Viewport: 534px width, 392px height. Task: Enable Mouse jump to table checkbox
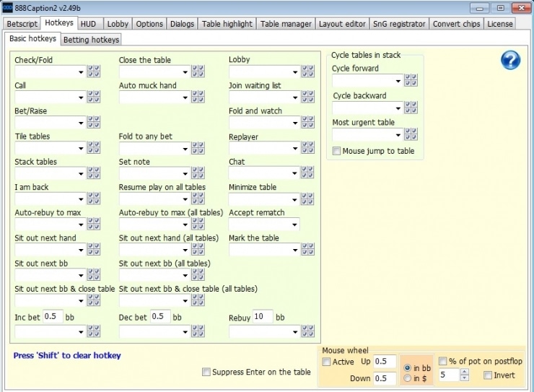(x=336, y=151)
